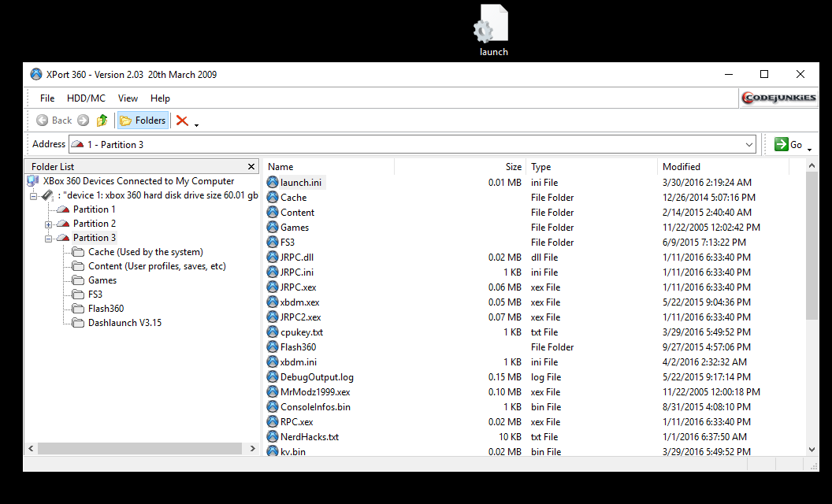Click the green Go button

[788, 144]
